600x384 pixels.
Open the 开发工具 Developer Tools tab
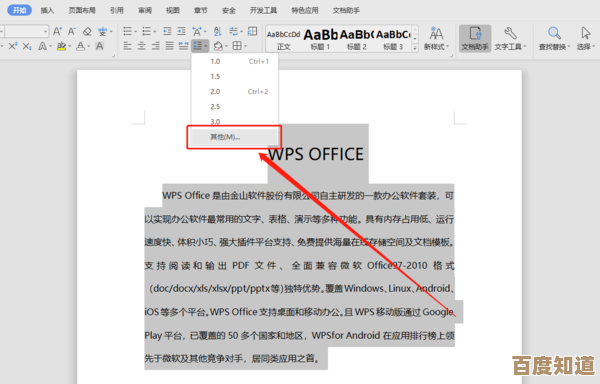(263, 10)
